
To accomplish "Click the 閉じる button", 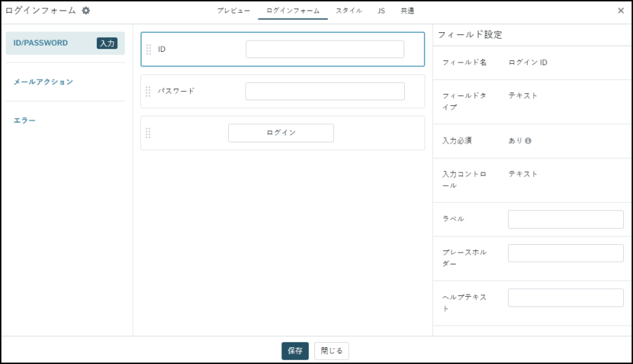I will (331, 351).
